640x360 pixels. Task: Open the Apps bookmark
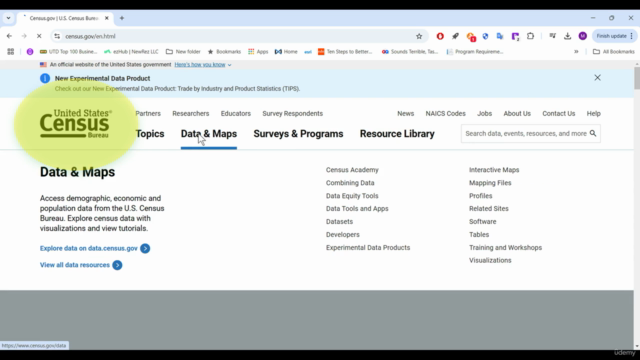(258, 51)
